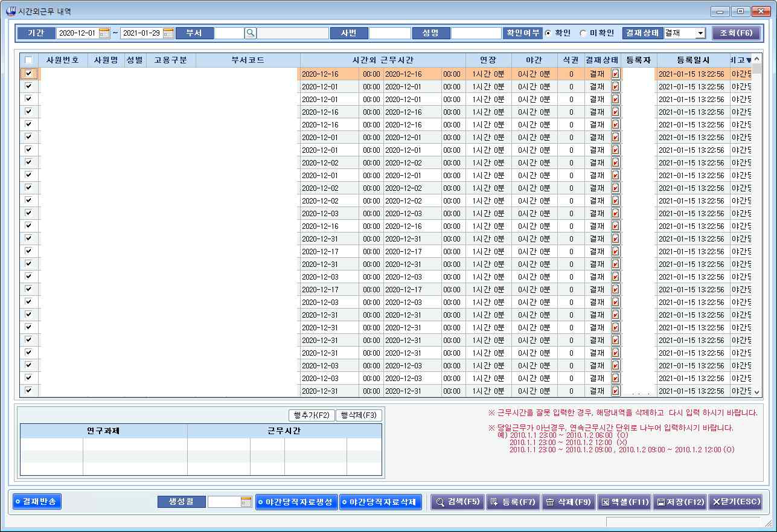Click the 야간 column header

534,60
